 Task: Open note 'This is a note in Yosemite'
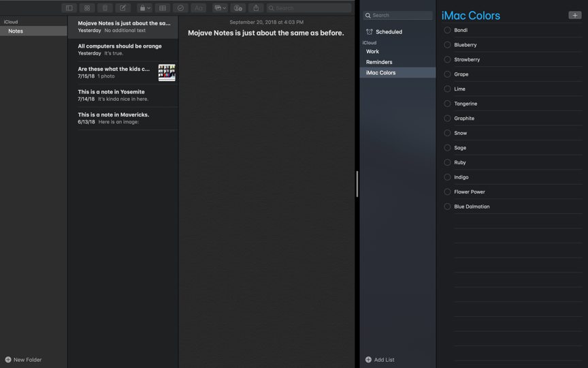pyautogui.click(x=123, y=95)
